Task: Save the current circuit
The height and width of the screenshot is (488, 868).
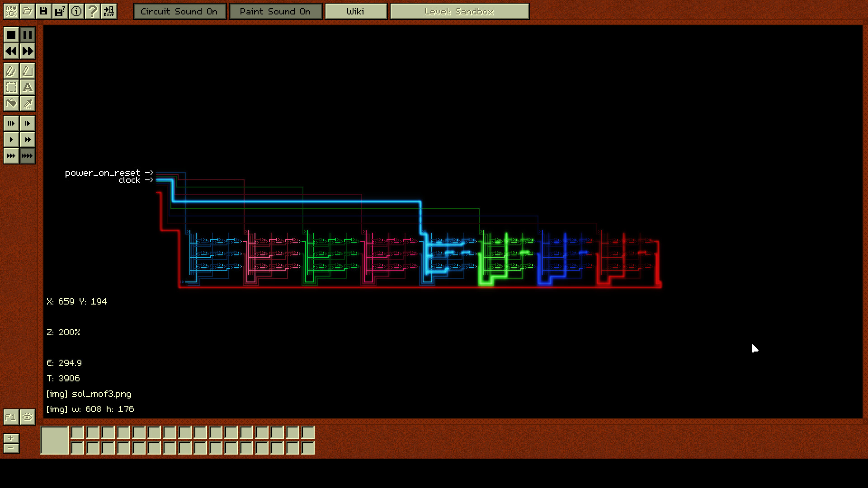Action: (43, 11)
